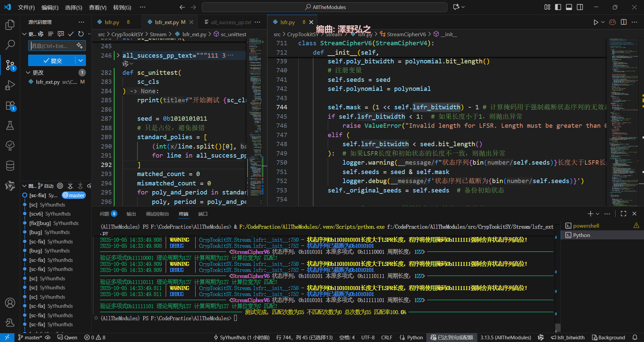Toggle the primary sidebar from the title bar
Viewport: 644px width, 342px height.
coord(558,7)
